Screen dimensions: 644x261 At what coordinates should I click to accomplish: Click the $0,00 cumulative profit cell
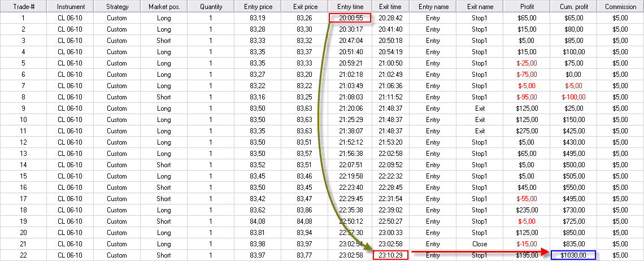coord(573,75)
